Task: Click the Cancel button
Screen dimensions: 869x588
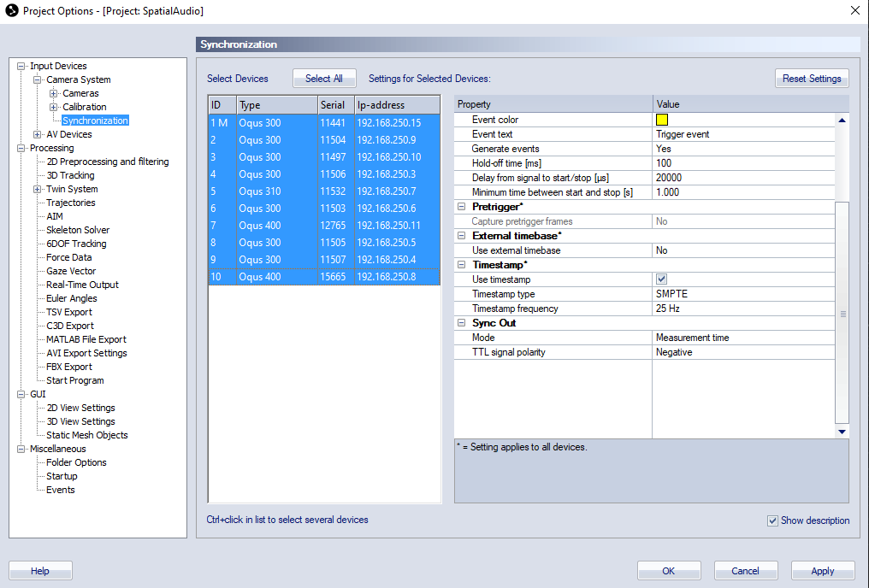Action: coord(746,571)
